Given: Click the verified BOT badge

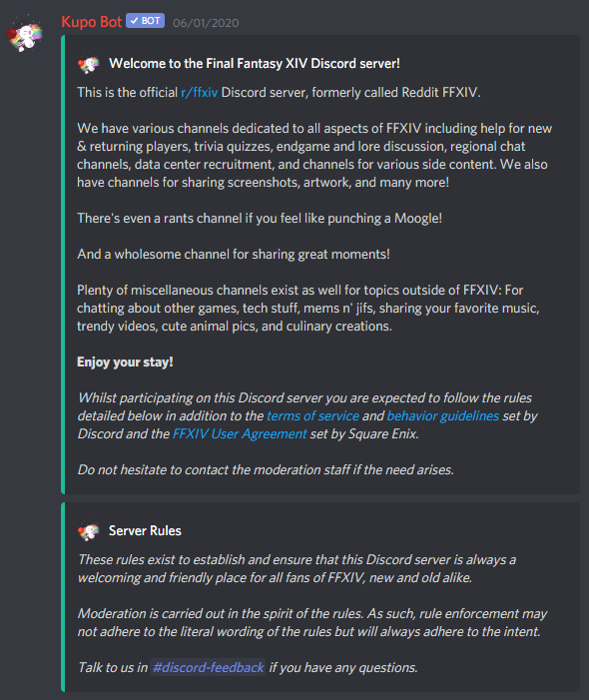Looking at the screenshot, I should pos(146,21).
